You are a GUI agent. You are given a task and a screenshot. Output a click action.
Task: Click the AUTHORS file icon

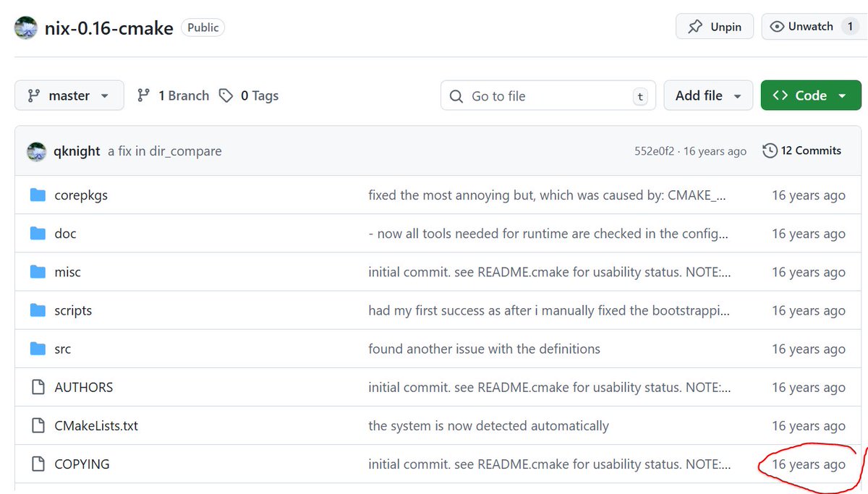[x=38, y=387]
